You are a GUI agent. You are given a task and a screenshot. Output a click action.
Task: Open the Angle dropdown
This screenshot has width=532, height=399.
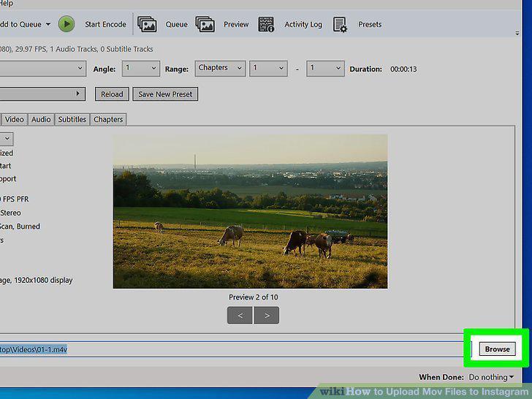point(141,69)
